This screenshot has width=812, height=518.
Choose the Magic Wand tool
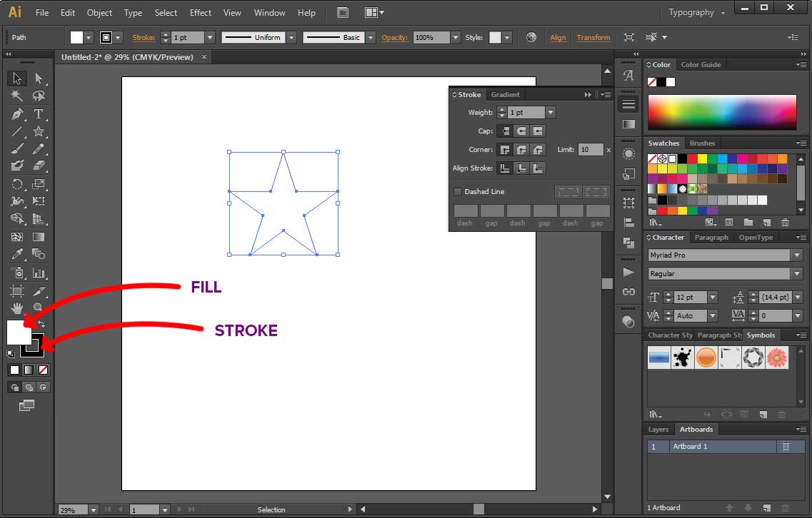point(16,96)
